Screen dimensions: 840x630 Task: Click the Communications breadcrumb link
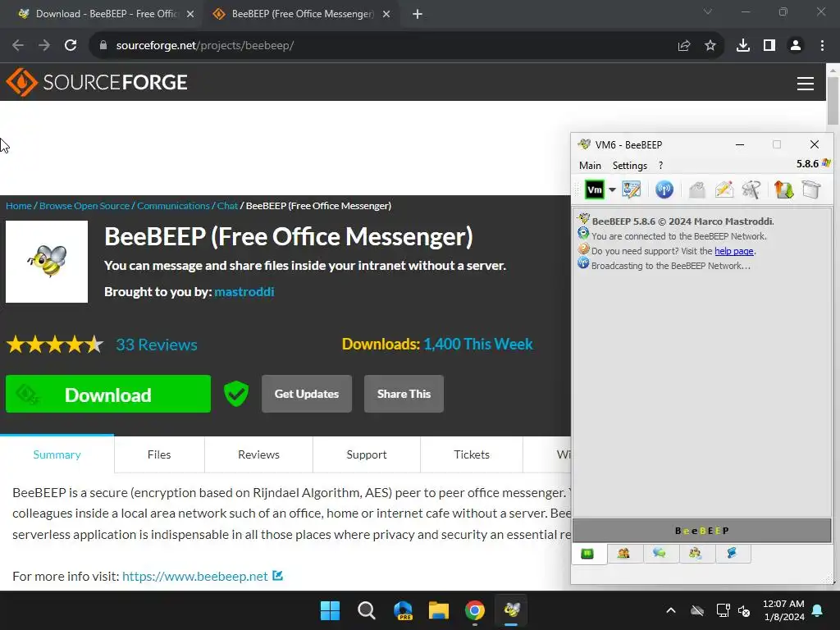tap(173, 206)
